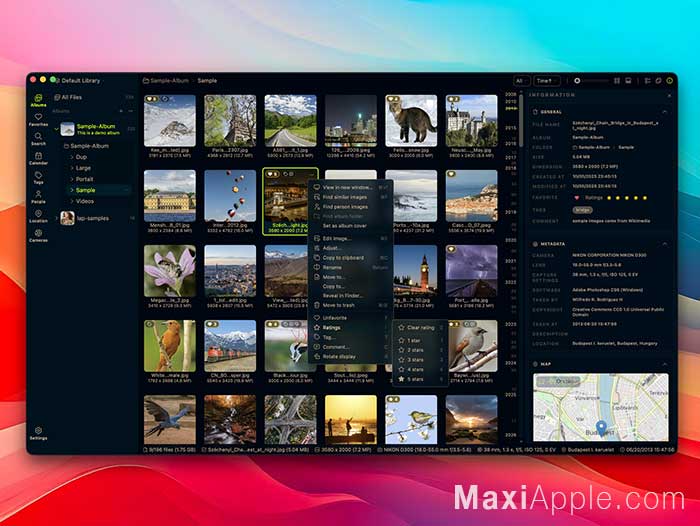The height and width of the screenshot is (526, 700).
Task: Click the map pin in Budapest
Action: tap(602, 428)
